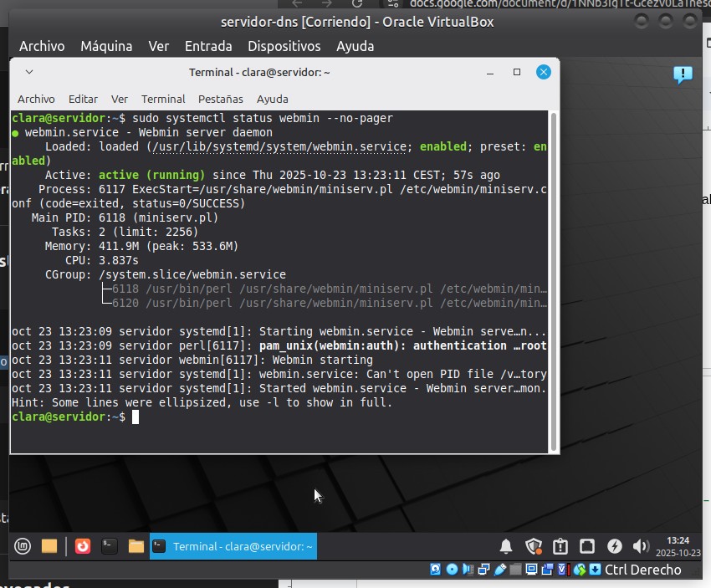Click the volume speaker icon in tray

pos(641,546)
